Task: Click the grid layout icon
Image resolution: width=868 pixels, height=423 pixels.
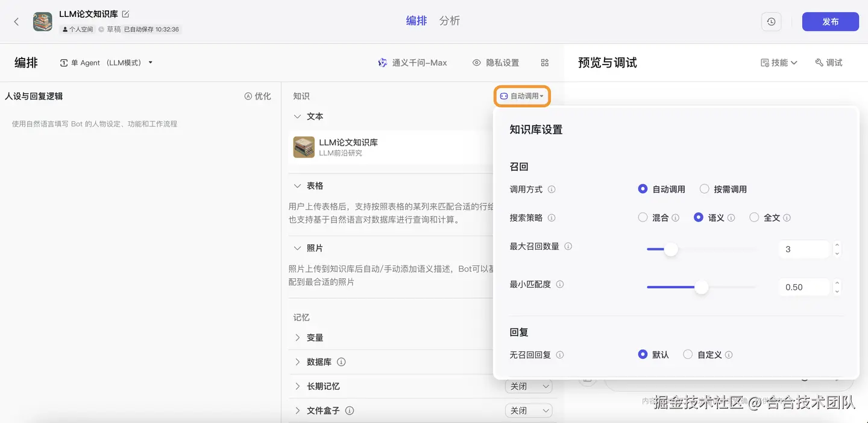Action: coord(545,63)
